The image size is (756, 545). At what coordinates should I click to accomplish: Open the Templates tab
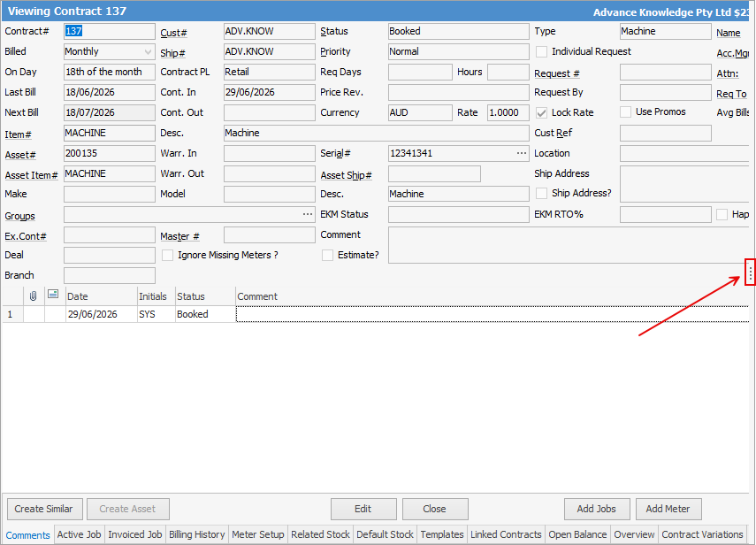(441, 534)
